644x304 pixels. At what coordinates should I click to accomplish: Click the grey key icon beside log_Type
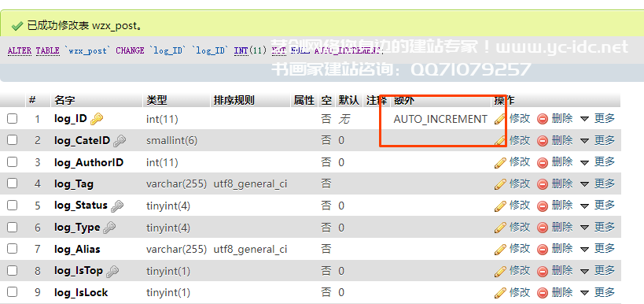[x=109, y=228]
